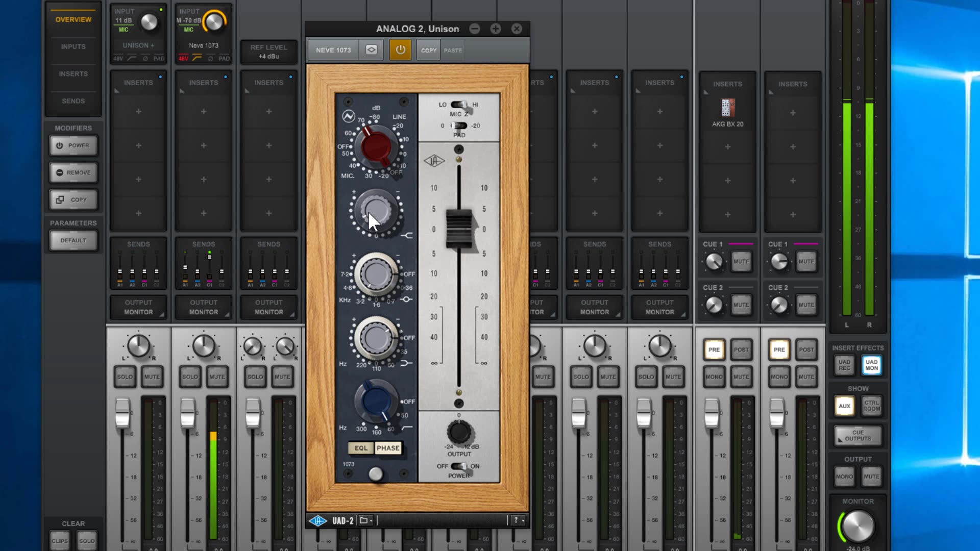
Task: Open an OUTPUT MONITOR routing selector
Action: click(x=138, y=308)
